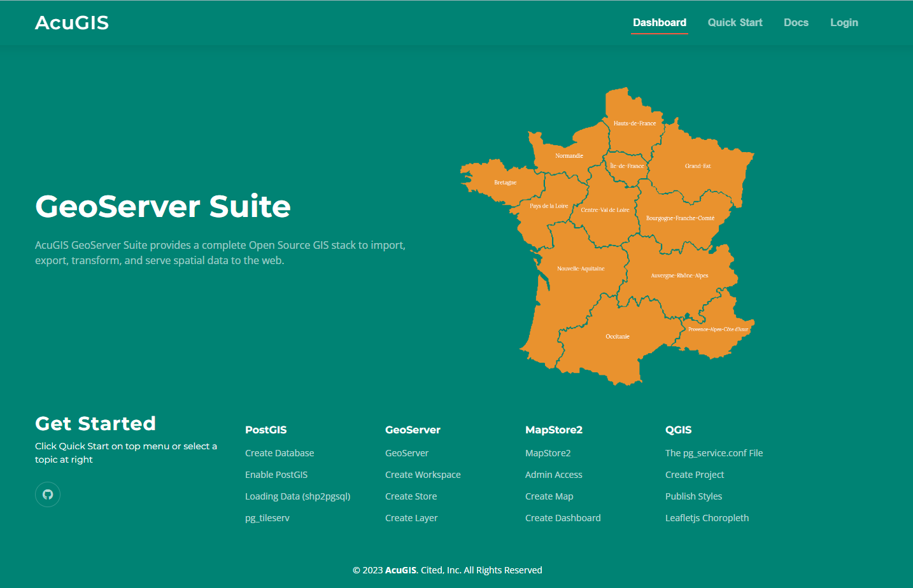
Task: Click the GeoServer Suite heading
Action: point(163,206)
